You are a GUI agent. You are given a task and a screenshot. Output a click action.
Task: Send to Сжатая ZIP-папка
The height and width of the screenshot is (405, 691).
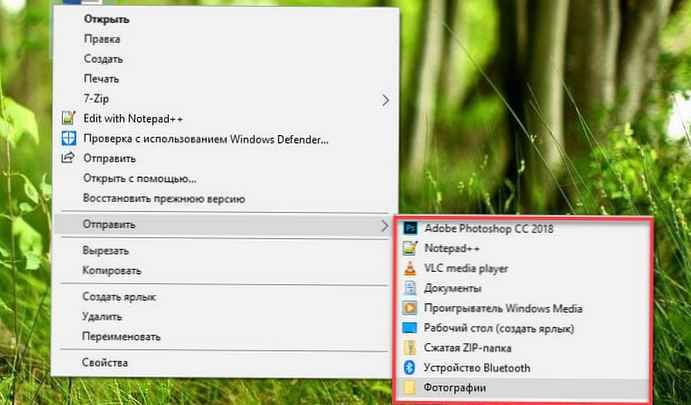(468, 348)
